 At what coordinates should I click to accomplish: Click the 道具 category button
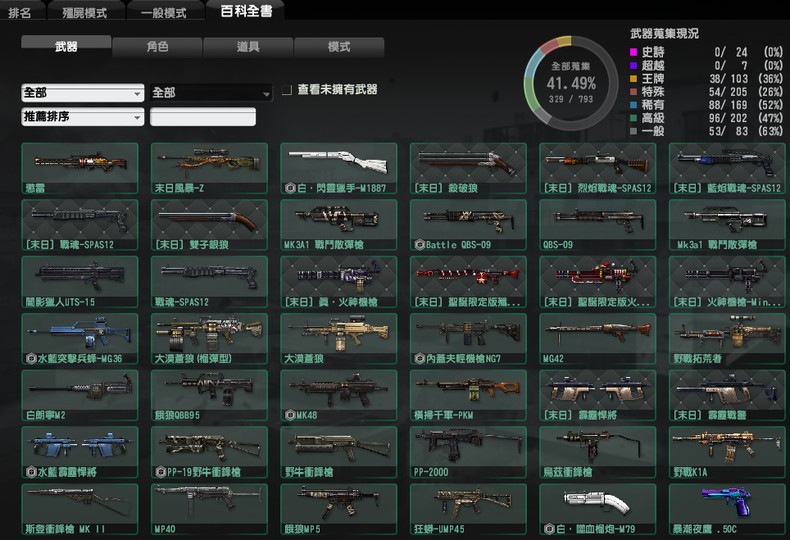point(248,47)
